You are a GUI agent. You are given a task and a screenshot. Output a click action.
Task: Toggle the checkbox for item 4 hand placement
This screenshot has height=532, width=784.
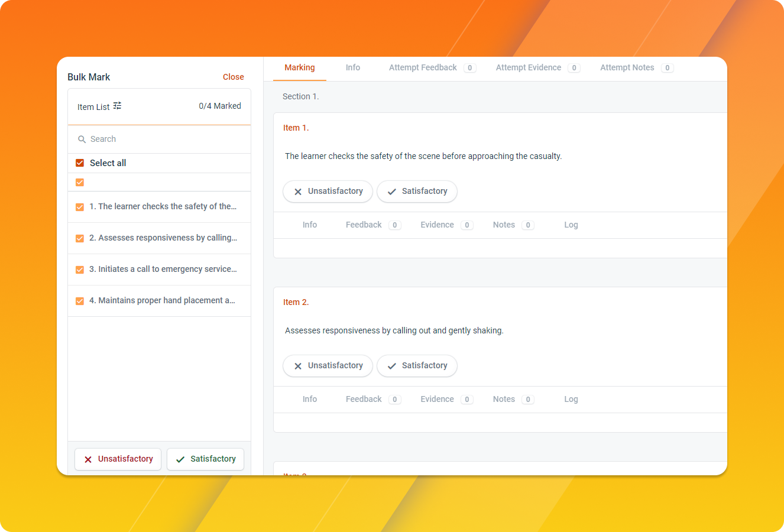coord(80,301)
